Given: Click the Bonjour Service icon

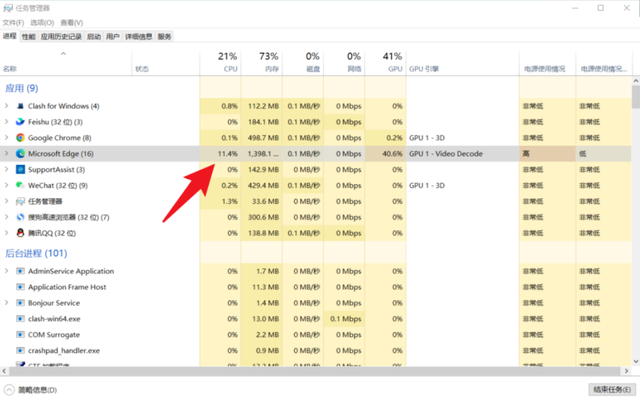Looking at the screenshot, I should click(x=20, y=303).
